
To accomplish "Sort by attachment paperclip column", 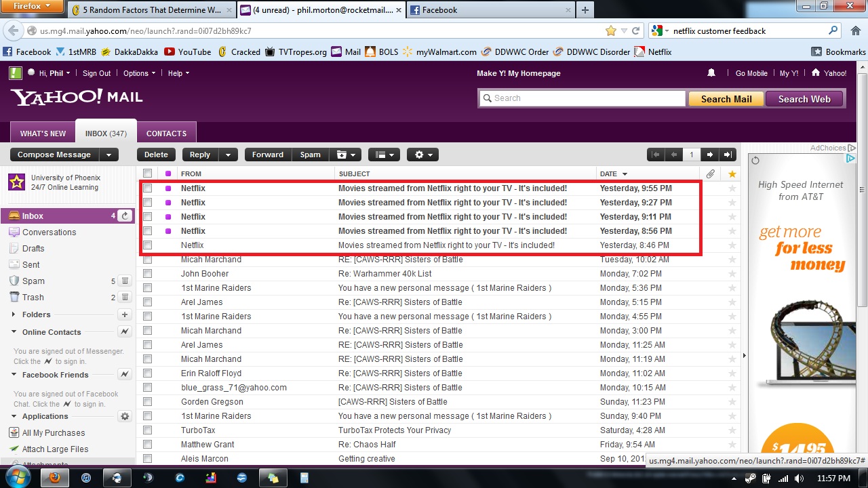I will [710, 174].
